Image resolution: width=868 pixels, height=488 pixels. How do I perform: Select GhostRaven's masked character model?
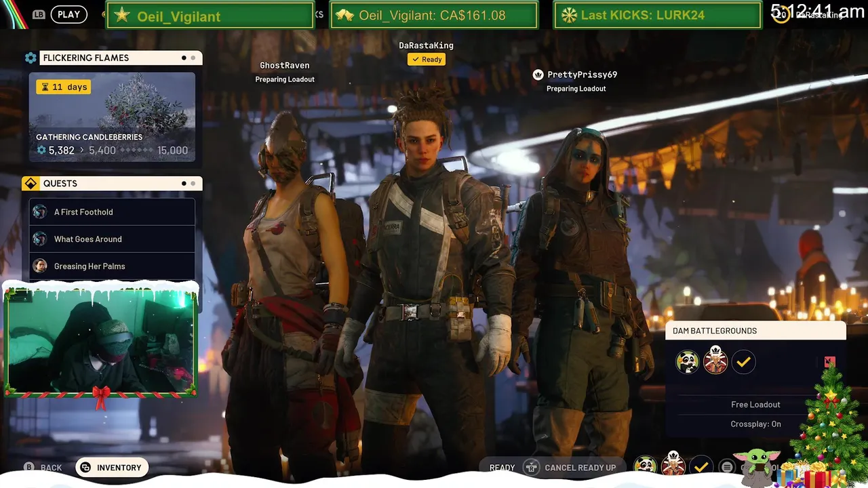[292, 291]
